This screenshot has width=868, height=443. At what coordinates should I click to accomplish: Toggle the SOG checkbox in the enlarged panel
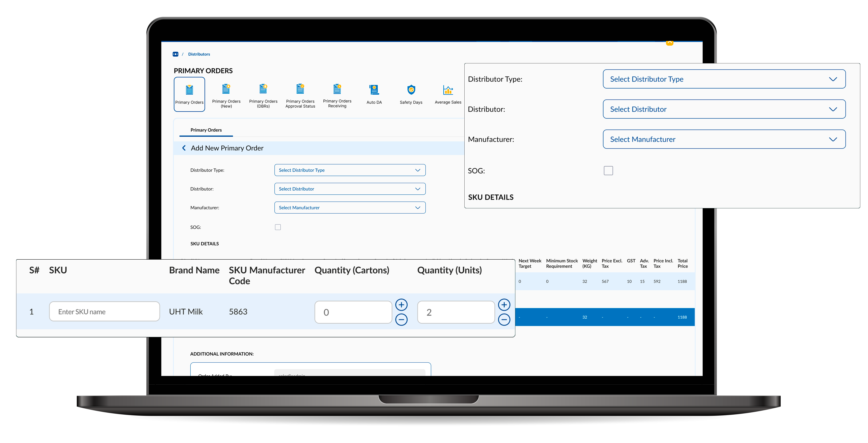(x=608, y=171)
